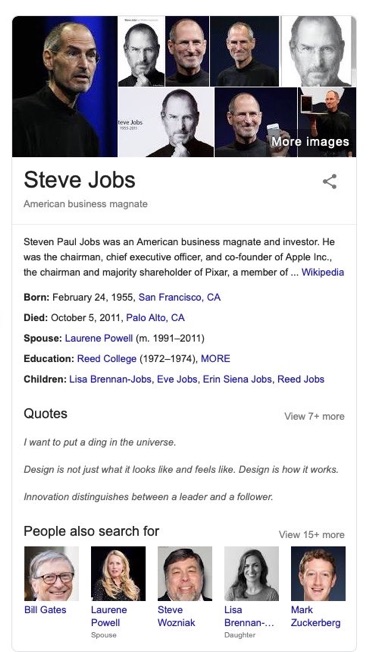Open the large main photo at top left

(64, 86)
